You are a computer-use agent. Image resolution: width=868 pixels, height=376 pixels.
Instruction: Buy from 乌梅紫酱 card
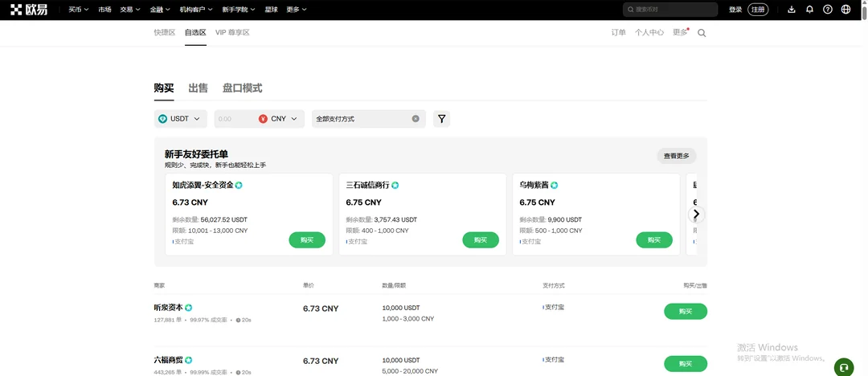pos(654,239)
